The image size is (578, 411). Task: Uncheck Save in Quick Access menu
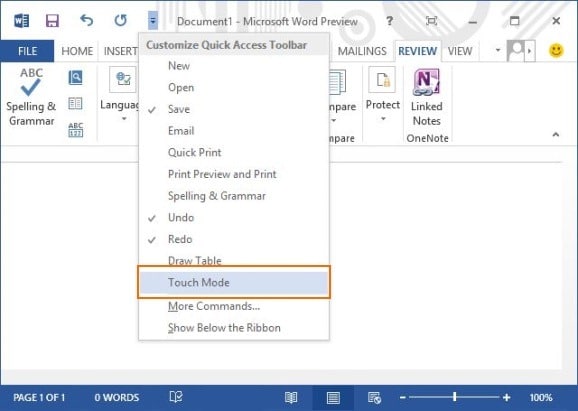pos(234,109)
